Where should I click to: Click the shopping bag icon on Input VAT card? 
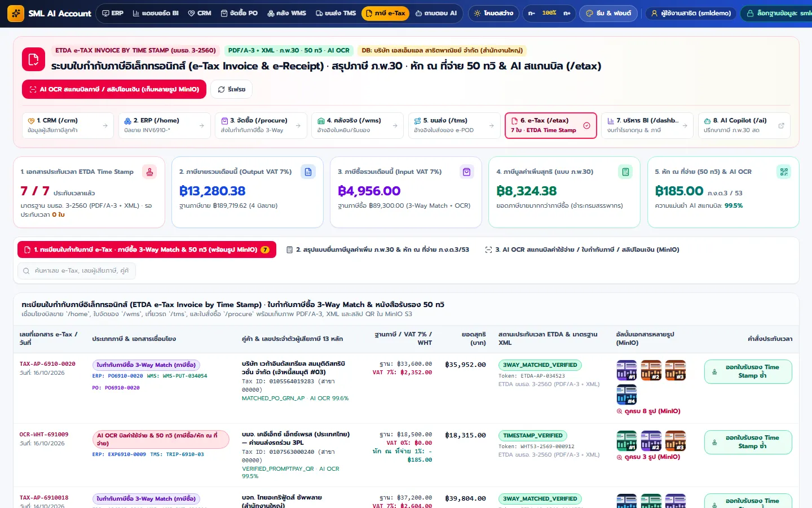[x=466, y=172]
